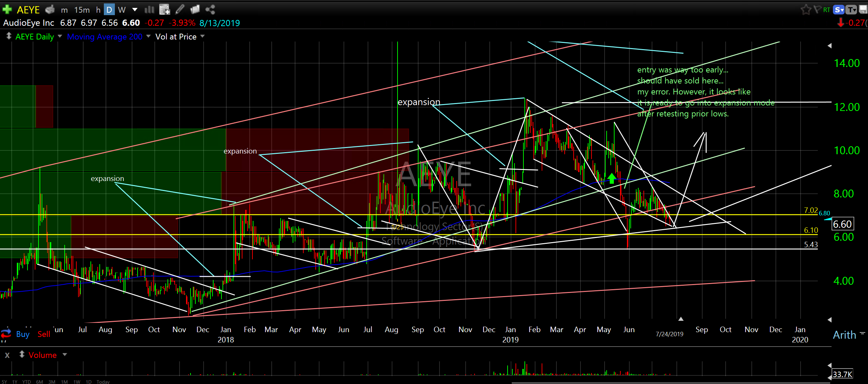Click the green plus add-symbol icon
Image resolution: width=868 pixels, height=384 pixels.
tap(7, 9)
